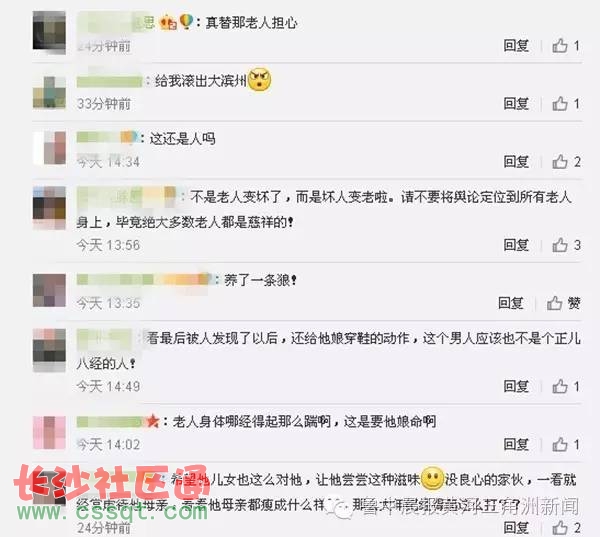The image size is (600, 537).
Task: Tap the 赞 thumbs-up on 养了一条狼
Action: click(563, 303)
